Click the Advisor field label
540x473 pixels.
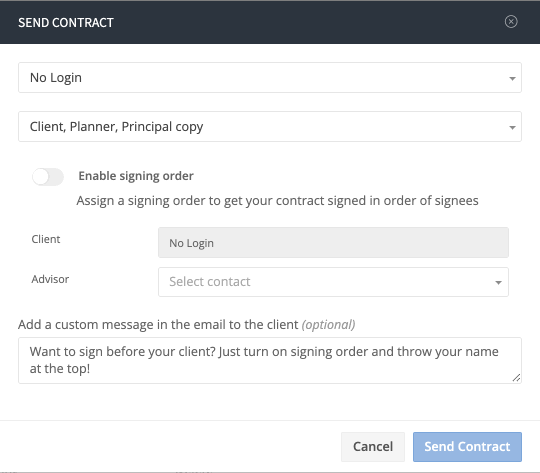click(x=50, y=279)
